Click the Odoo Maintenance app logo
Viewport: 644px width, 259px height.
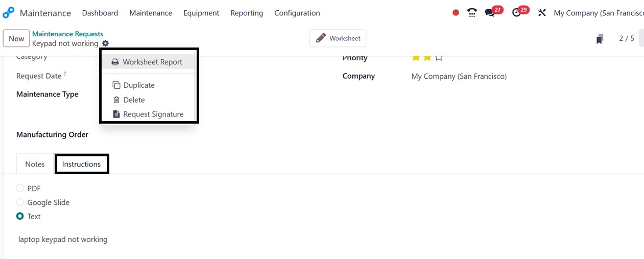coord(9,13)
